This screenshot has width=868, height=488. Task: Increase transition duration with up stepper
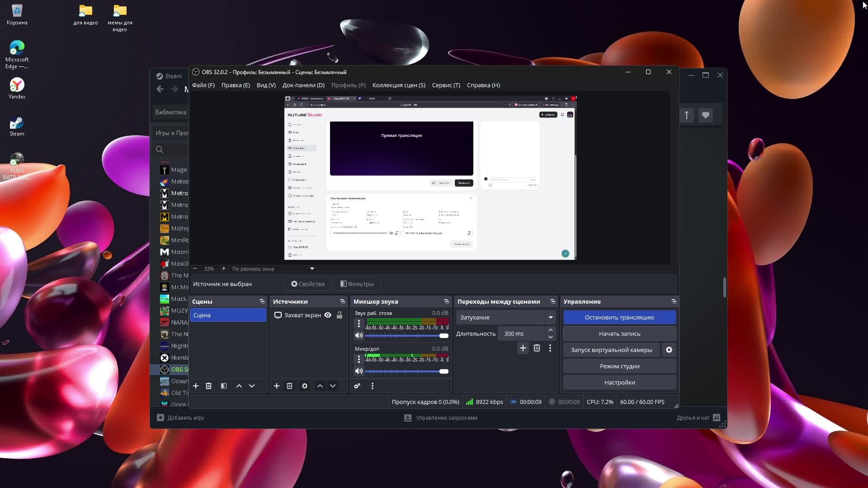coord(550,330)
